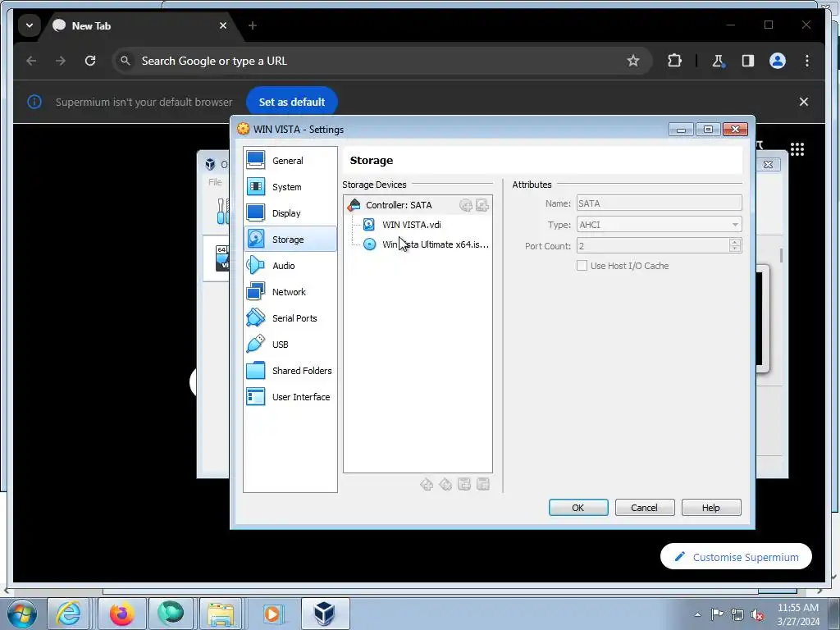The height and width of the screenshot is (630, 840).
Task: Open the Google apps grid icon
Action: tap(797, 149)
